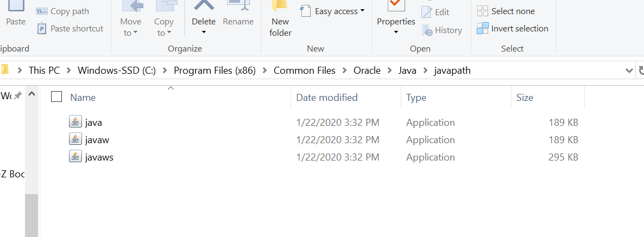This screenshot has width=644, height=237.
Task: Open the History icon in ribbon
Action: tap(427, 30)
